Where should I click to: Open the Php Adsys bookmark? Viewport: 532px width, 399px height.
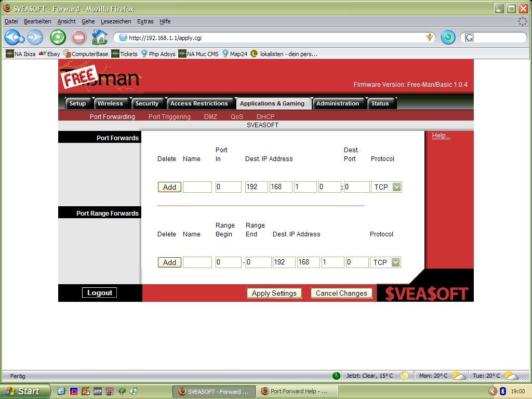pyautogui.click(x=158, y=54)
